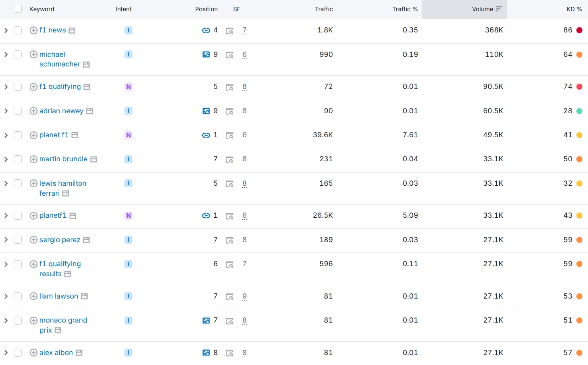The width and height of the screenshot is (588, 365).
Task: Click SERP features count 9 for liam lawson
Action: click(245, 296)
